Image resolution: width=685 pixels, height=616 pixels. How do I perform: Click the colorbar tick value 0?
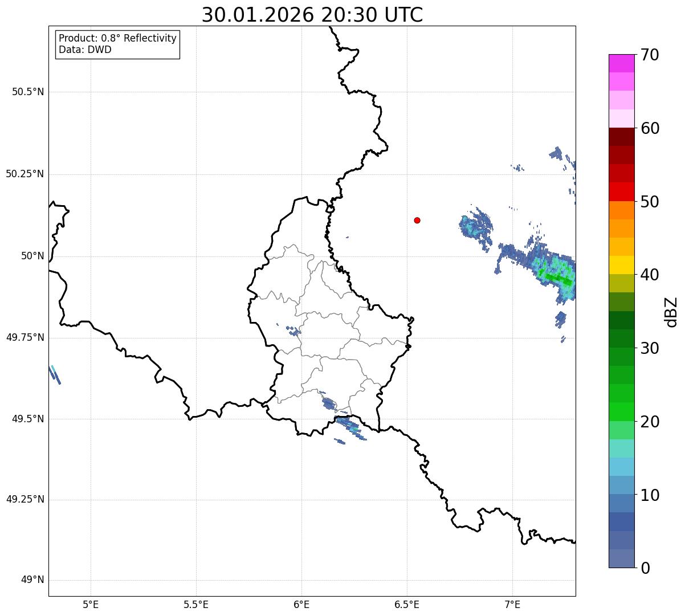(x=645, y=568)
